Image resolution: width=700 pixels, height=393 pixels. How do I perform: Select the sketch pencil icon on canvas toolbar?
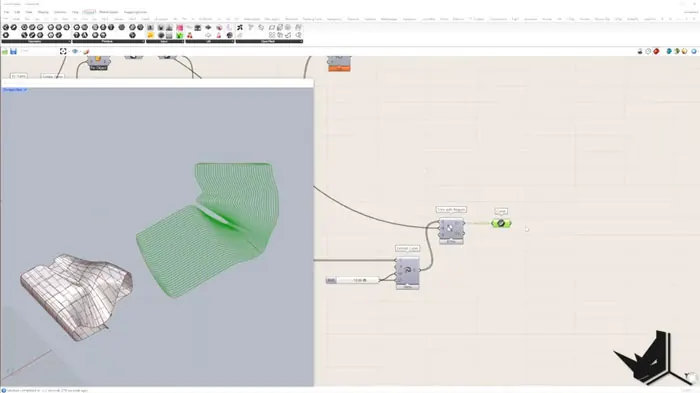(x=86, y=52)
